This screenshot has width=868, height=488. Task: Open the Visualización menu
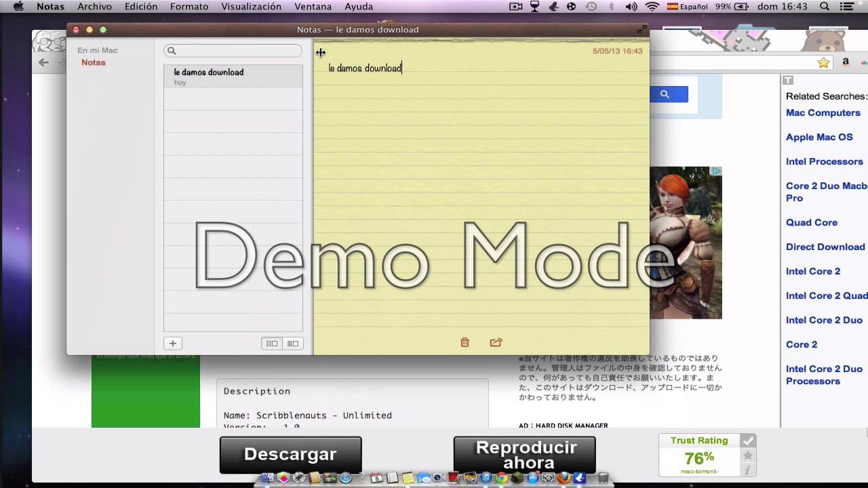pos(251,7)
